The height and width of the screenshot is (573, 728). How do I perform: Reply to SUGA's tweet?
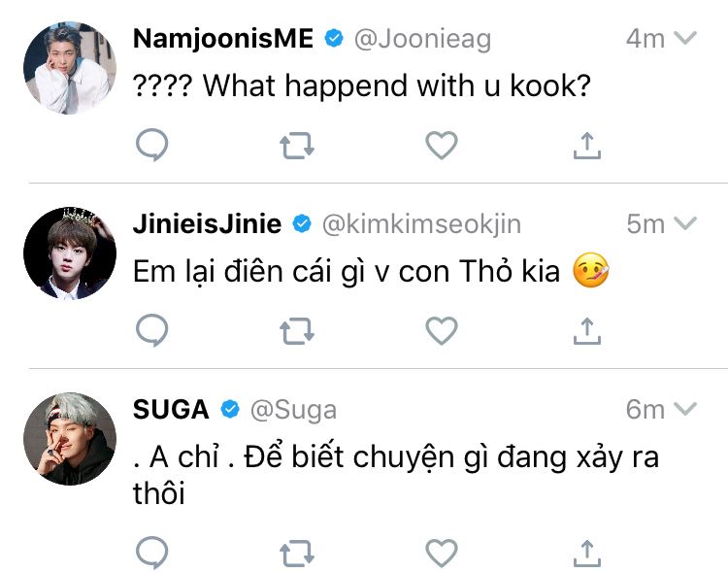pyautogui.click(x=151, y=554)
